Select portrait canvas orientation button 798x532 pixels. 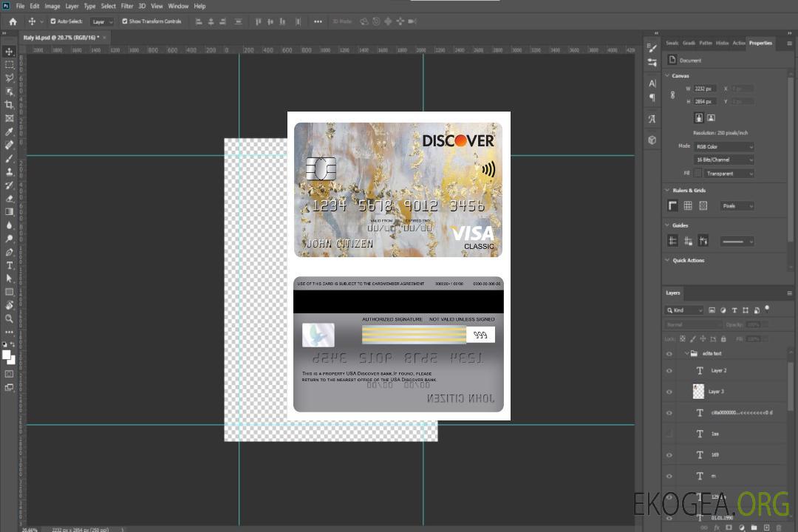[x=699, y=118]
